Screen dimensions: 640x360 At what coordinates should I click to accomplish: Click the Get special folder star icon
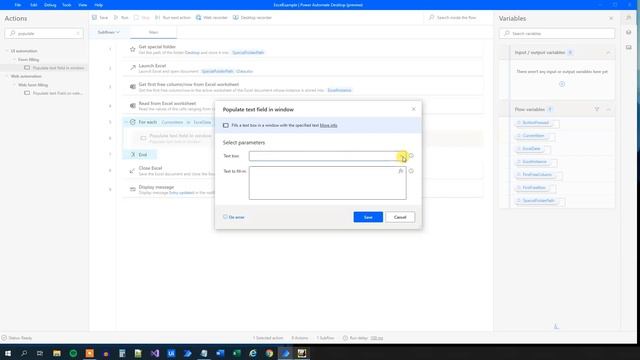click(x=133, y=49)
